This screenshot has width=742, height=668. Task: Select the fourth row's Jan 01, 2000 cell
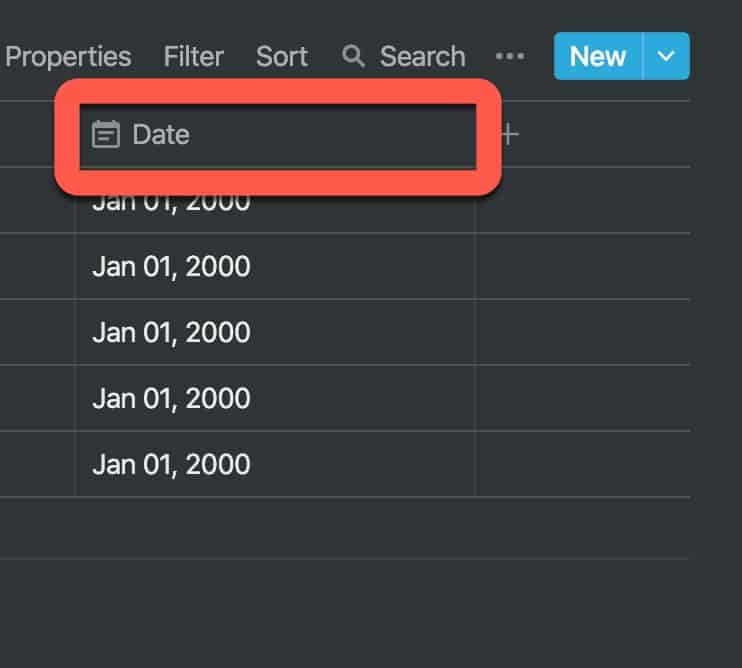point(275,398)
